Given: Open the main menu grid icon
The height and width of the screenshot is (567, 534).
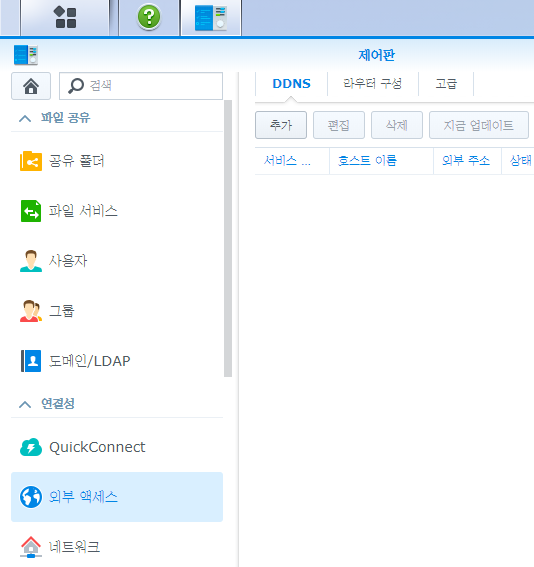Looking at the screenshot, I should pyautogui.click(x=65, y=17).
